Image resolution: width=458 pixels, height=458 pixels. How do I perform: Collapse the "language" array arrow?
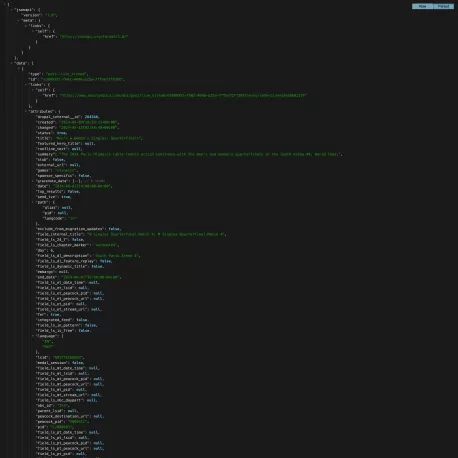(x=33, y=336)
